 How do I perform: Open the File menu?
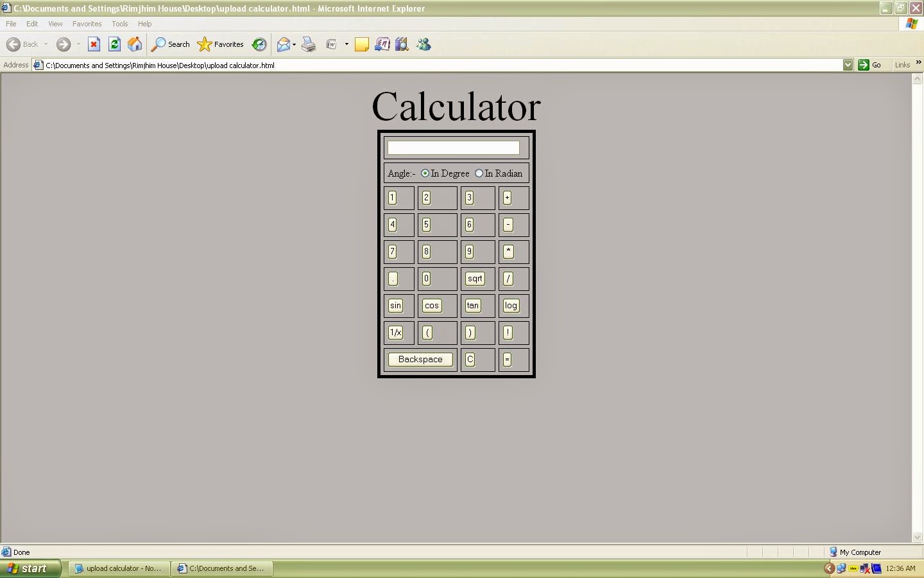(x=10, y=24)
